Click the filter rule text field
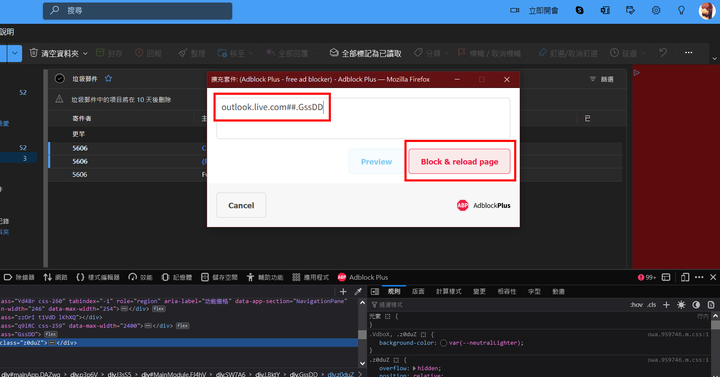 [363, 118]
